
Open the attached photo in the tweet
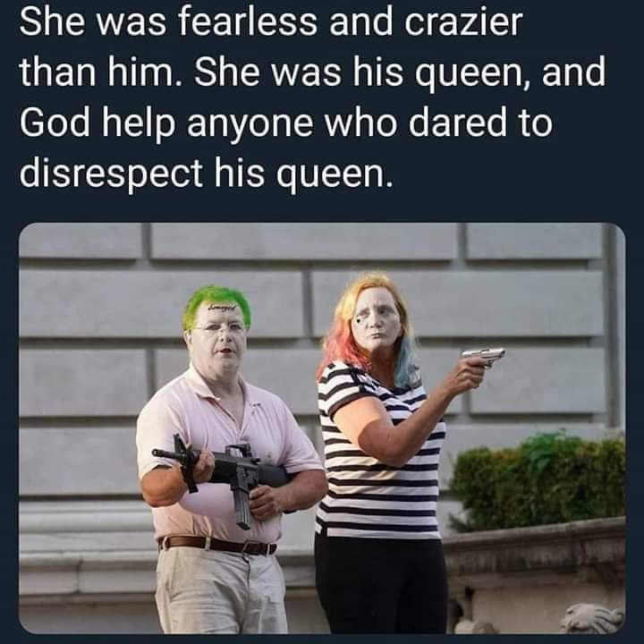[322, 428]
